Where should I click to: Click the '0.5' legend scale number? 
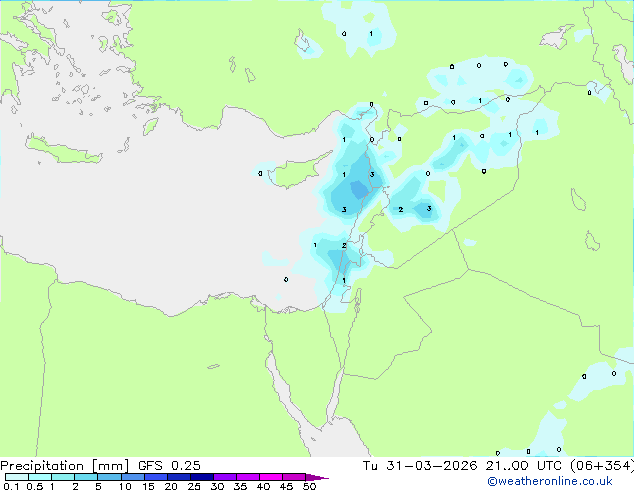point(34,486)
